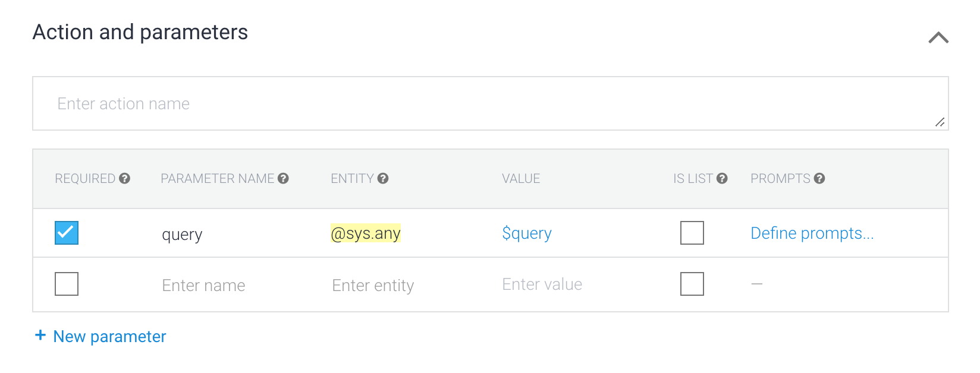Click the Enter action name field
The height and width of the screenshot is (373, 980).
tap(490, 104)
